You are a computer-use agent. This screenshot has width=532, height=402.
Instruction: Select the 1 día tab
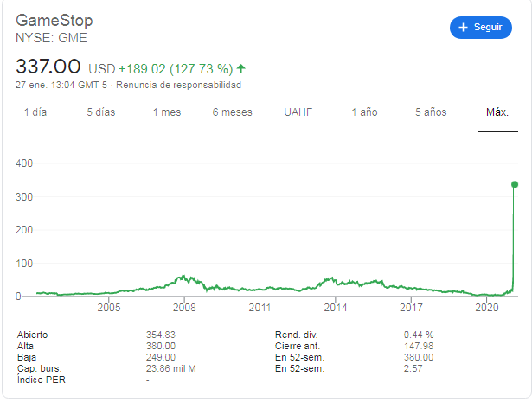pos(35,112)
